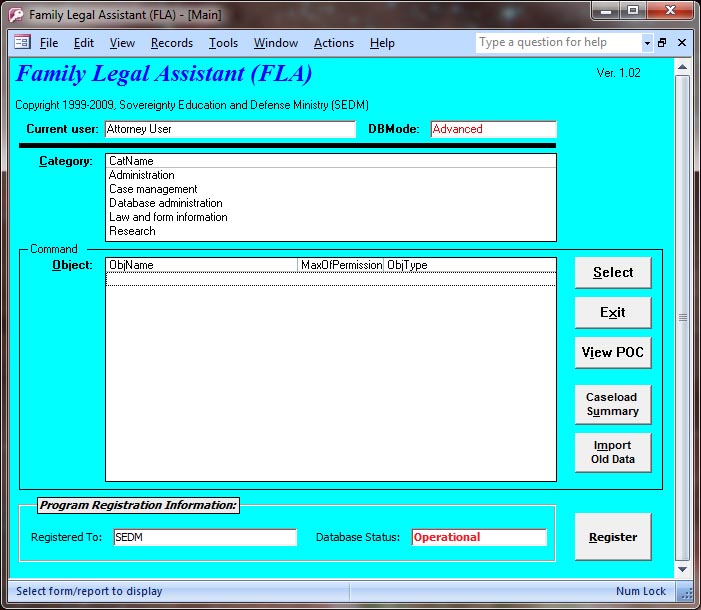Select the Case management category
Screen dimensions: 701x610
click(x=331, y=189)
